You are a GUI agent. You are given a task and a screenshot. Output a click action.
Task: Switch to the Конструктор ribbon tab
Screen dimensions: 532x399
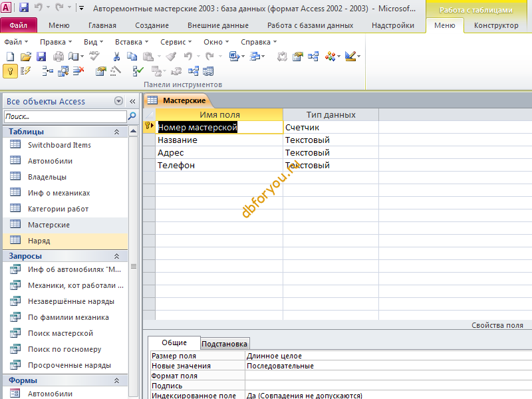click(496, 25)
